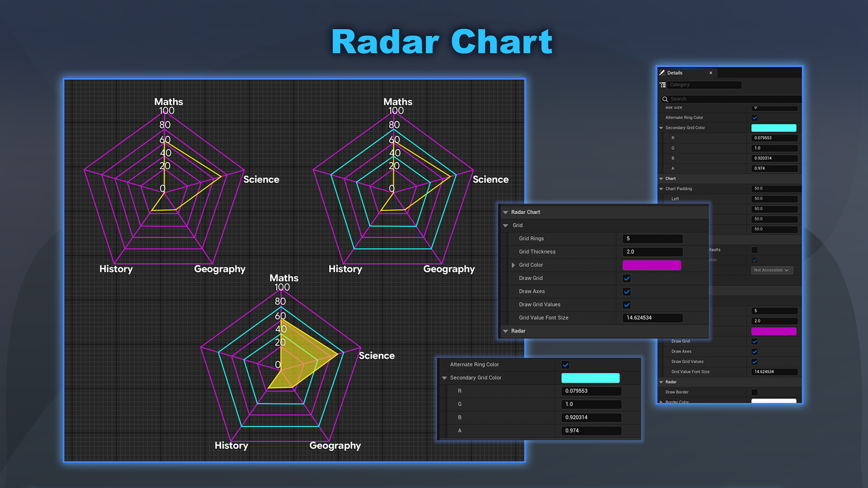Click Grid Value Font Size field 14.624534
Image resolution: width=868 pixels, height=488 pixels.
click(x=652, y=318)
